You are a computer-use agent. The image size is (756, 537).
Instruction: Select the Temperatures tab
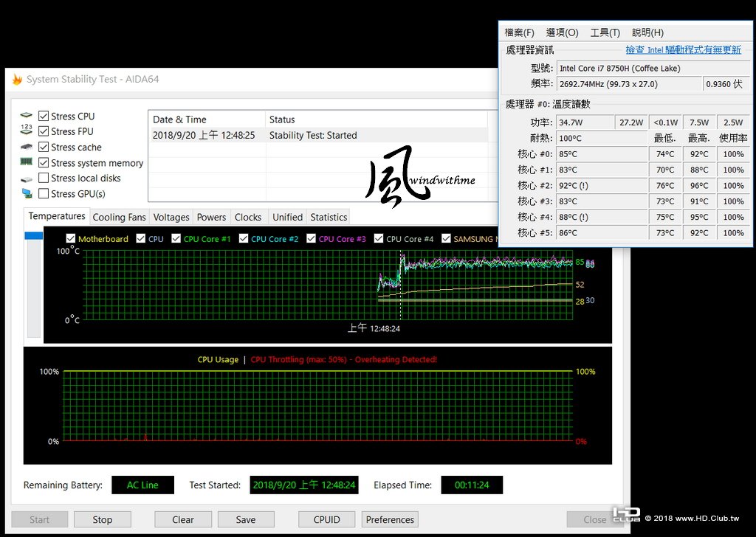(57, 216)
